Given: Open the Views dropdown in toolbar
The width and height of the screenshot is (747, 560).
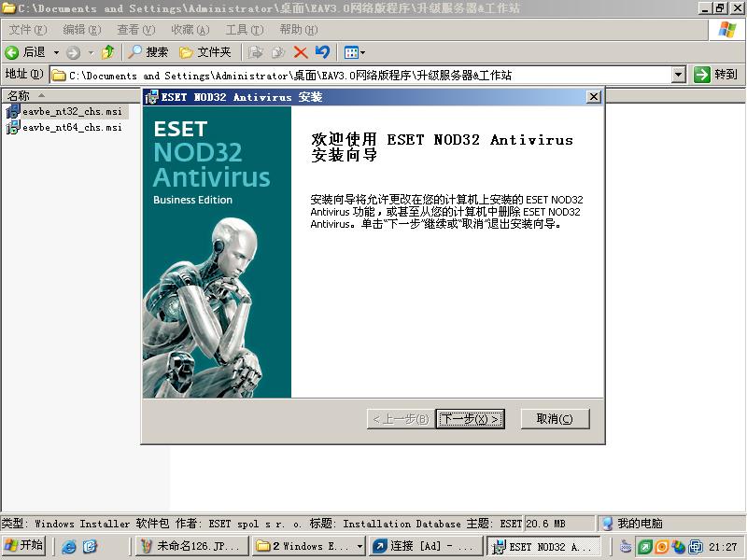Looking at the screenshot, I should [x=354, y=52].
